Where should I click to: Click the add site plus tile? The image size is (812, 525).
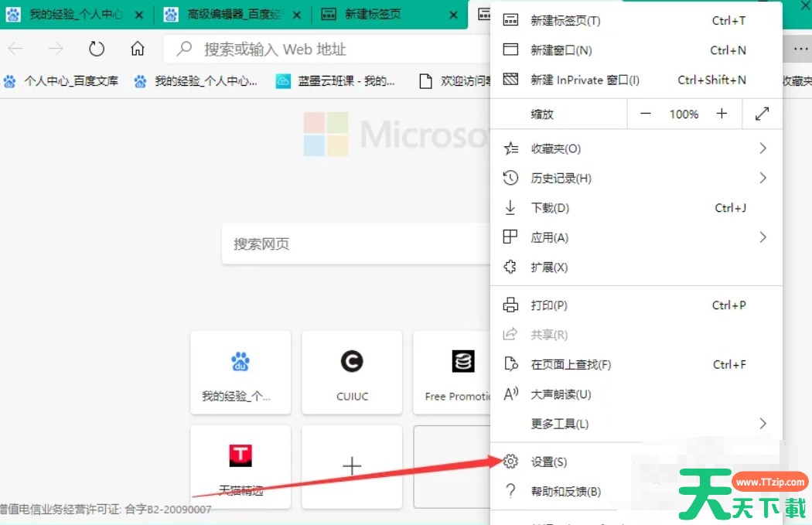(x=352, y=466)
